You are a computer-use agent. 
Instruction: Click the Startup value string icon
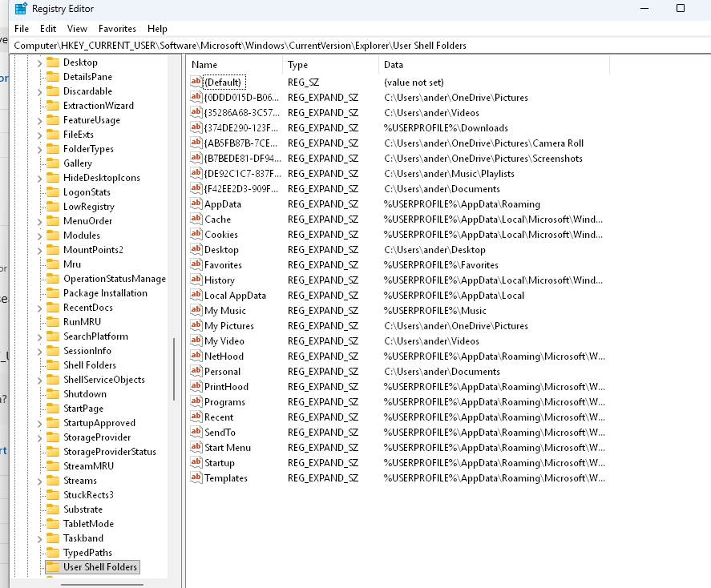click(x=196, y=462)
